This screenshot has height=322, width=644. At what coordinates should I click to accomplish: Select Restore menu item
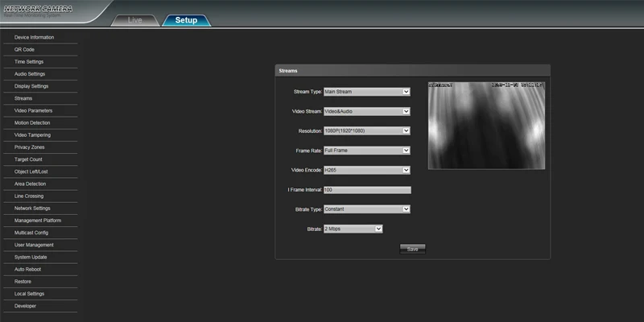[23, 281]
